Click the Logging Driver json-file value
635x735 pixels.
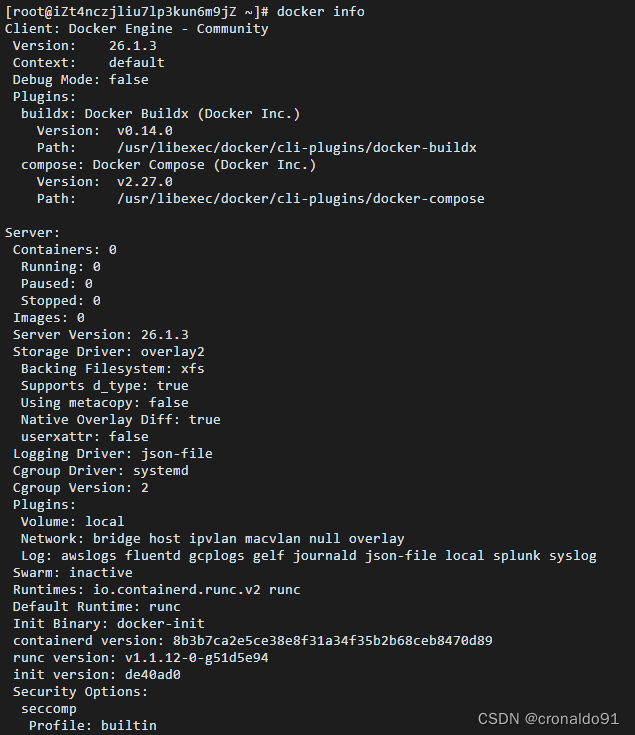click(177, 454)
